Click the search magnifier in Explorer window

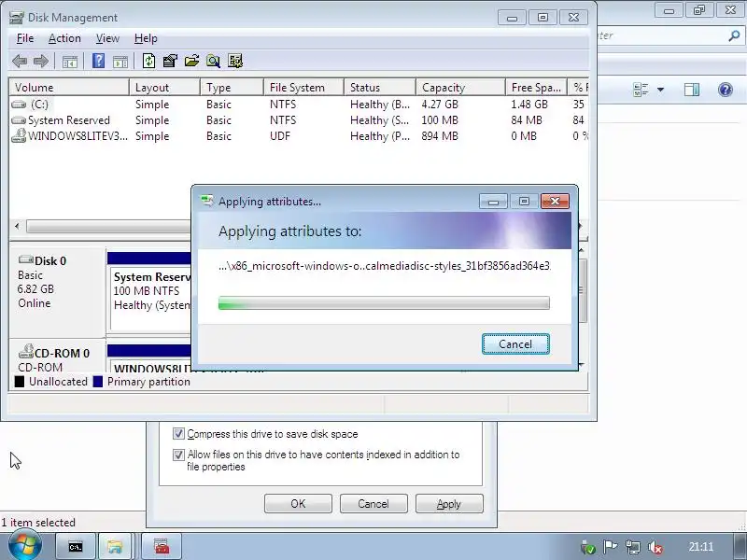pyautogui.click(x=734, y=35)
